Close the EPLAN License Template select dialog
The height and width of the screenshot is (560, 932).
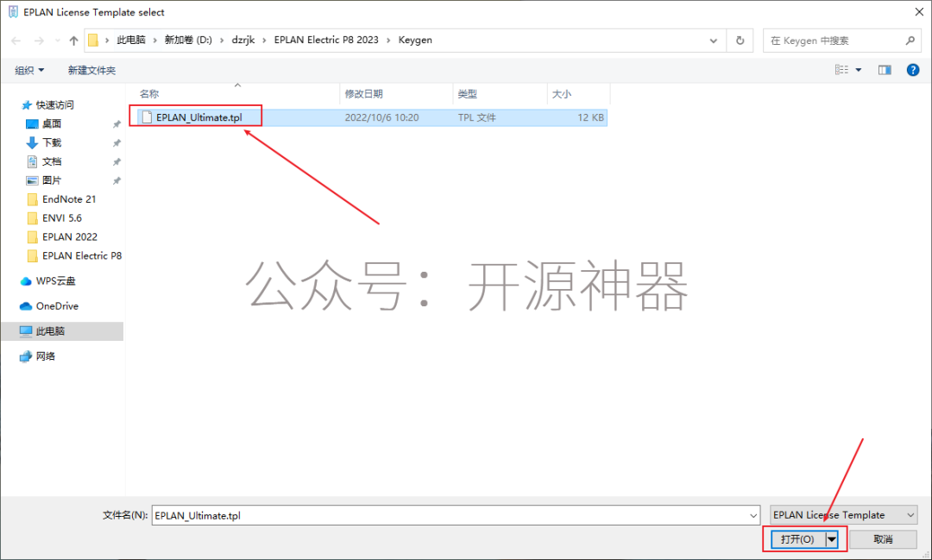(919, 12)
